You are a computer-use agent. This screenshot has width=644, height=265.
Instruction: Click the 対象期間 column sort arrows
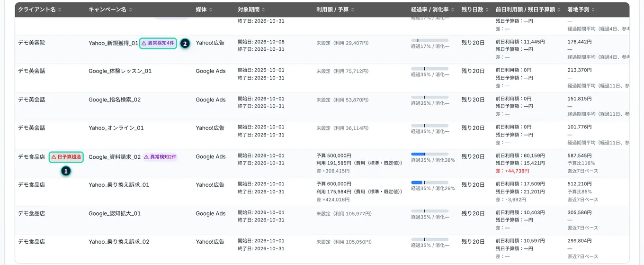pos(263,9)
